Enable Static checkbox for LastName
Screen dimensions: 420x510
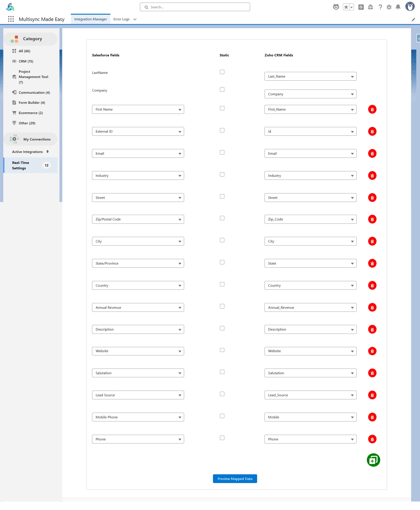click(x=222, y=72)
